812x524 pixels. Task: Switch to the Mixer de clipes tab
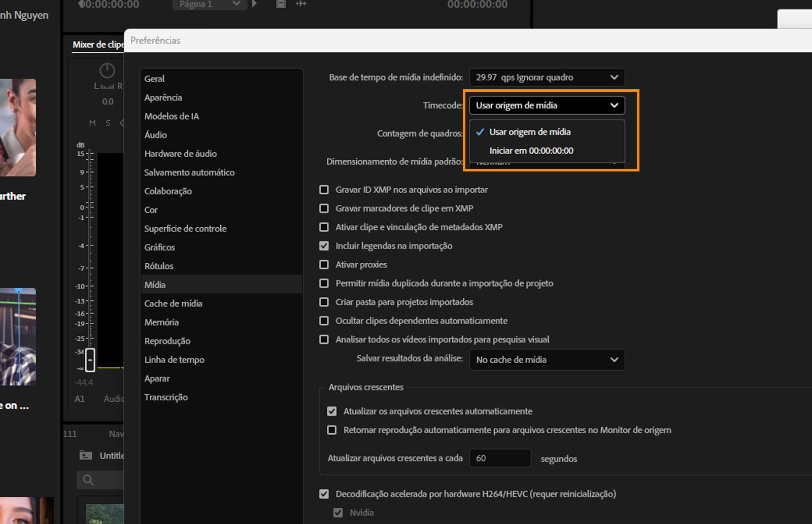pyautogui.click(x=98, y=44)
